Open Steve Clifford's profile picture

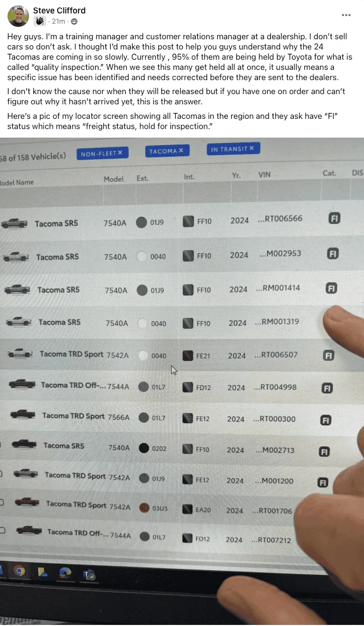tap(18, 16)
